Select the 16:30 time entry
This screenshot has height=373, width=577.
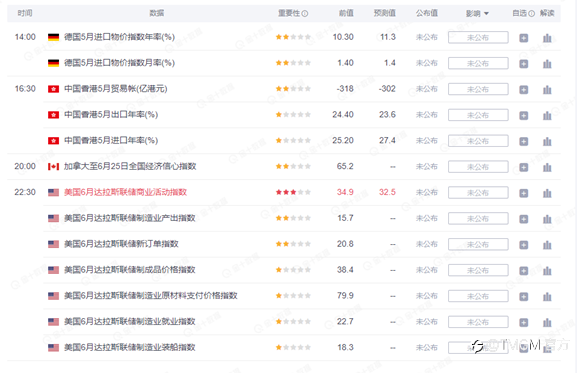click(25, 89)
